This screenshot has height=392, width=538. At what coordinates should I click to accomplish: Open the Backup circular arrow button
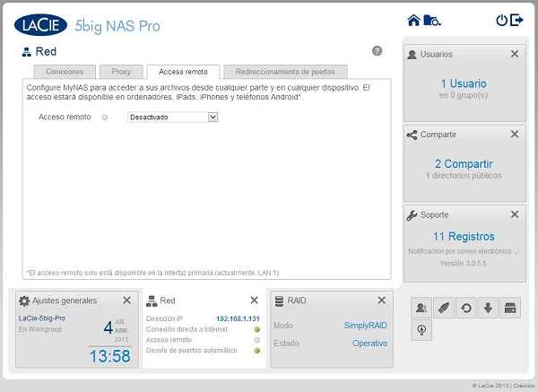pyautogui.click(x=466, y=308)
